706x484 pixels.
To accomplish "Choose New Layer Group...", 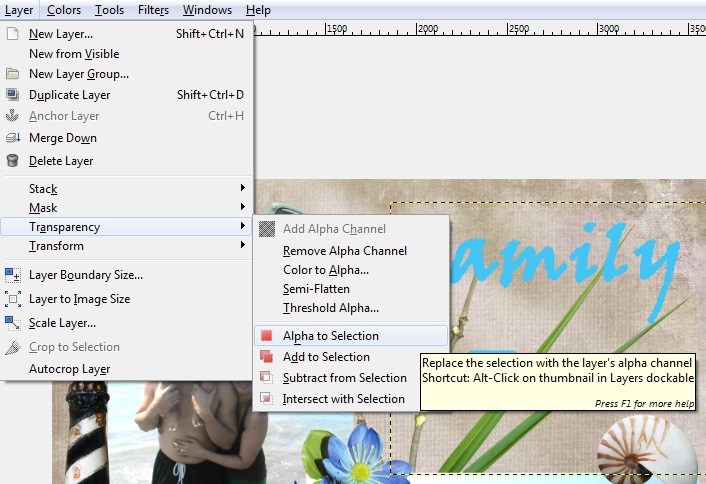I will point(126,74).
